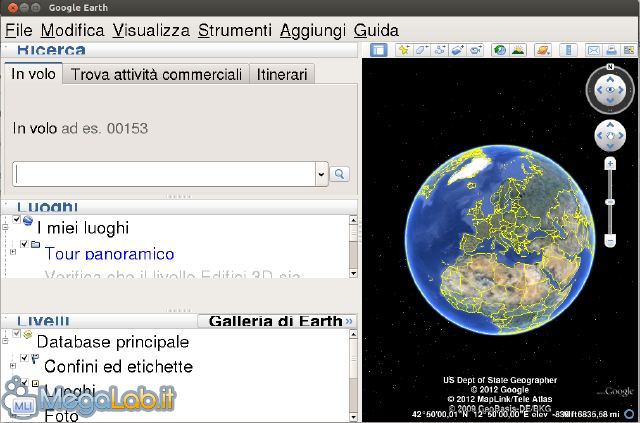This screenshot has height=423, width=640.
Task: Select the Confini ed etichette row
Action: (x=118, y=366)
